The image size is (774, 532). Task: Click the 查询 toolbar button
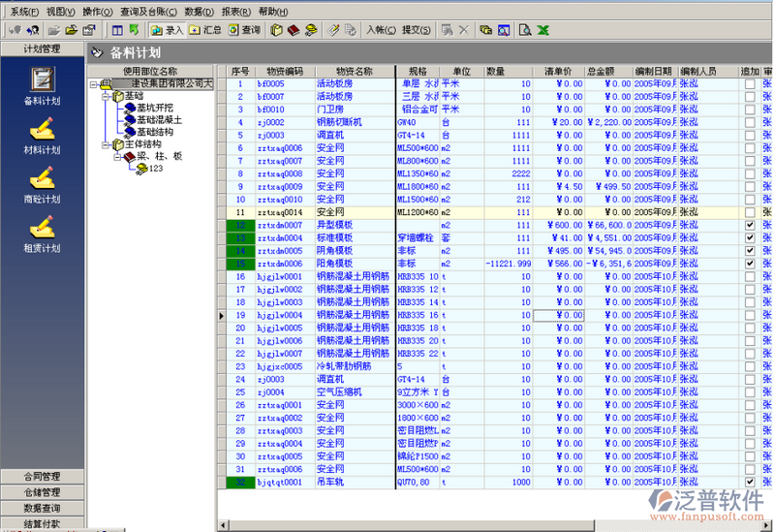pyautogui.click(x=244, y=30)
